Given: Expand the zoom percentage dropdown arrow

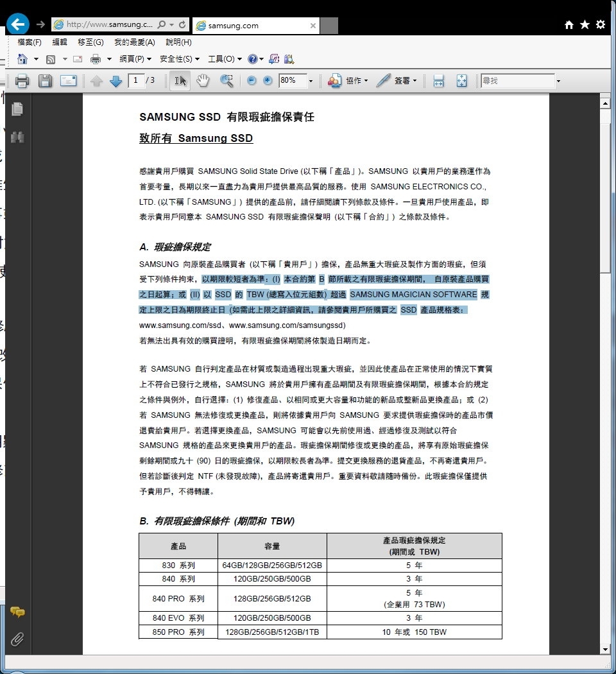Looking at the screenshot, I should (311, 81).
